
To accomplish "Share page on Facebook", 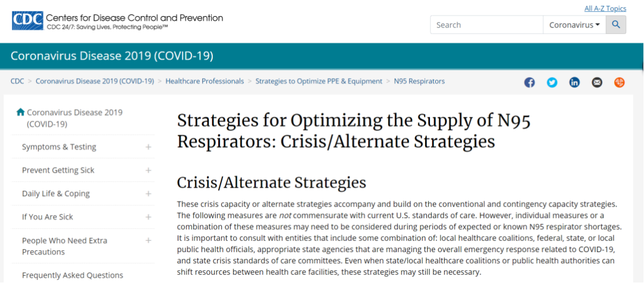I will (x=530, y=83).
